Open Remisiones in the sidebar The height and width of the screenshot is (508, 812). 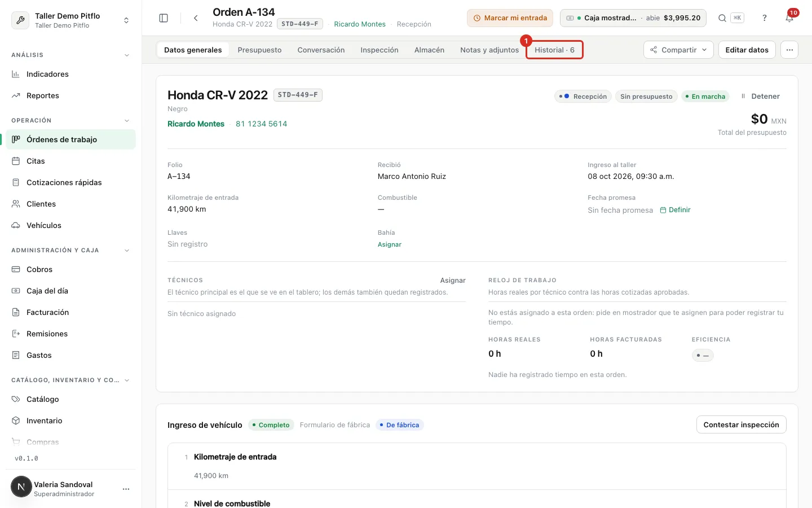click(x=70, y=334)
